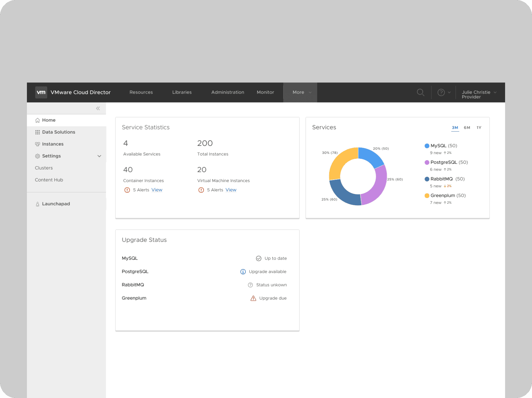Select the 3M time range tab
532x398 pixels.
[x=455, y=128]
